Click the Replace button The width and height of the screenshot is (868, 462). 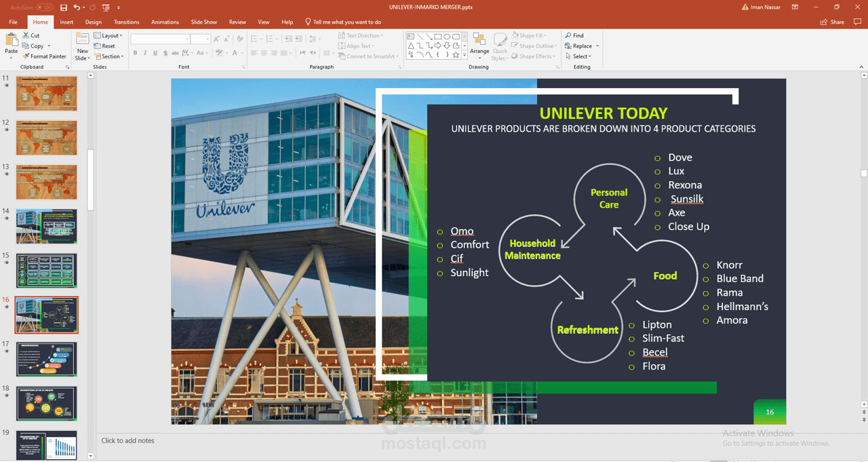578,46
